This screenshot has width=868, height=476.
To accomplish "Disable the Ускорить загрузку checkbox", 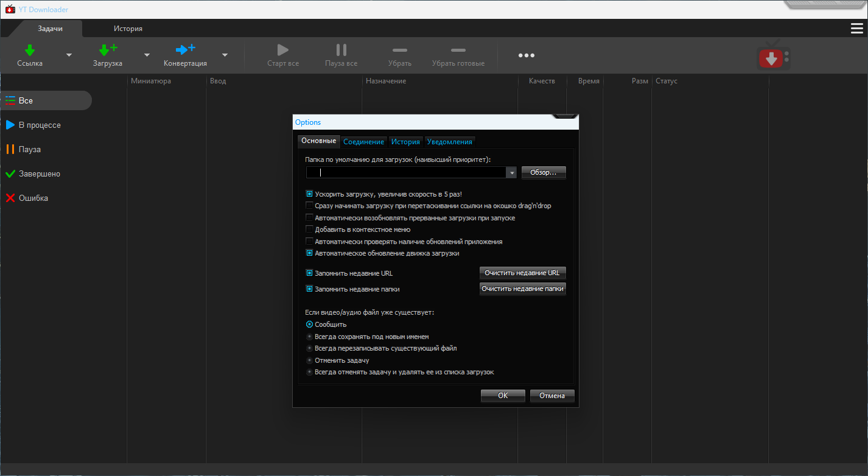I will pos(309,194).
